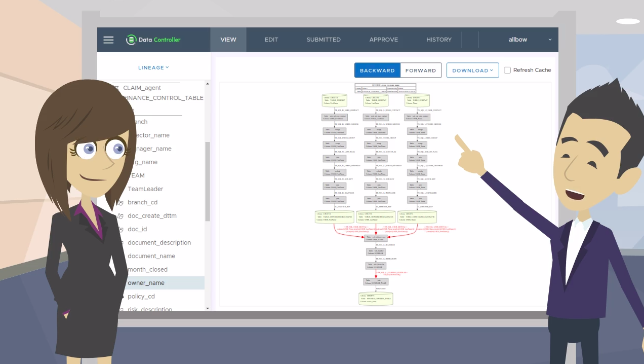Image resolution: width=644 pixels, height=364 pixels.
Task: Click the icon beside doc_create_dttm column
Action: pos(120,216)
